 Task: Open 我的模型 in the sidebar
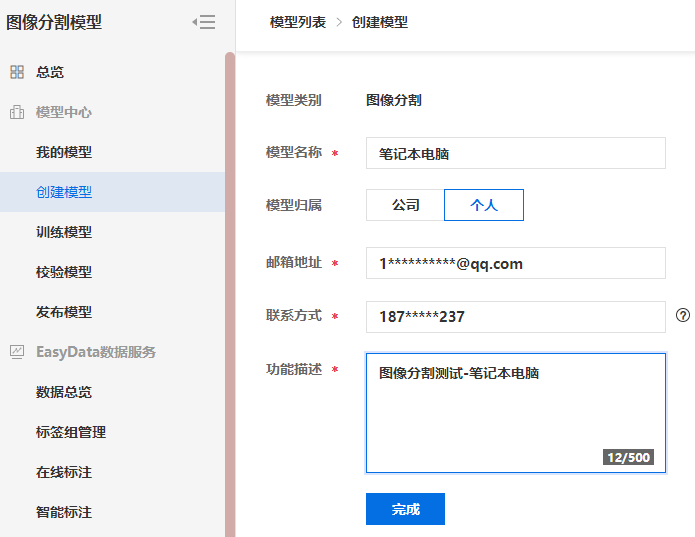point(64,152)
